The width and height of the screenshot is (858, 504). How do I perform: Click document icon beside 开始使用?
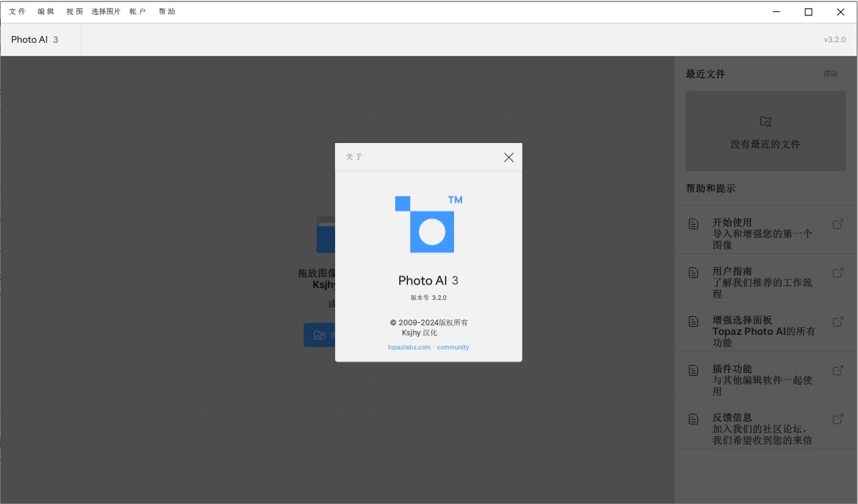tap(693, 224)
